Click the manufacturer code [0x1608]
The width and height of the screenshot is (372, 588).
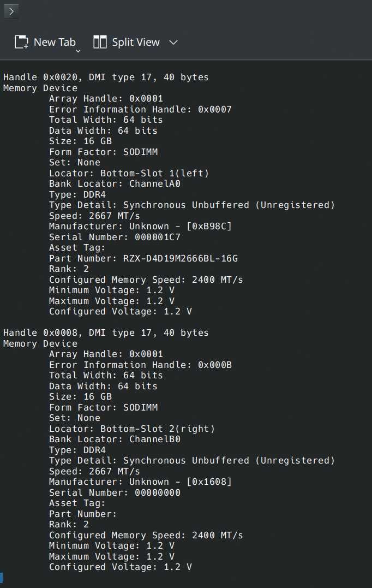pyautogui.click(x=209, y=482)
